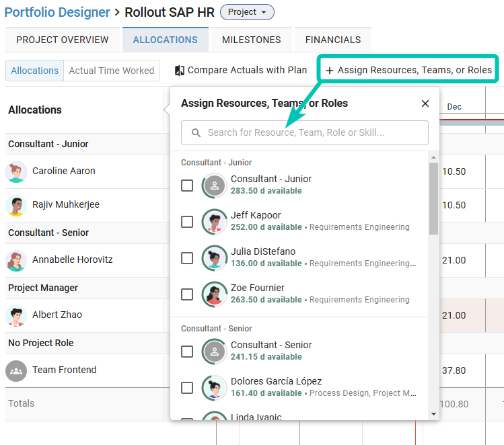The image size is (504, 445).
Task: Click Zoe Fournier's 263.50 d available text
Action: [x=266, y=300]
